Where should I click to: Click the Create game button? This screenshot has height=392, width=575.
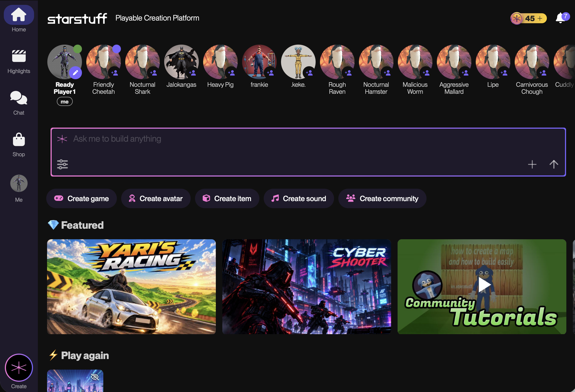point(81,198)
